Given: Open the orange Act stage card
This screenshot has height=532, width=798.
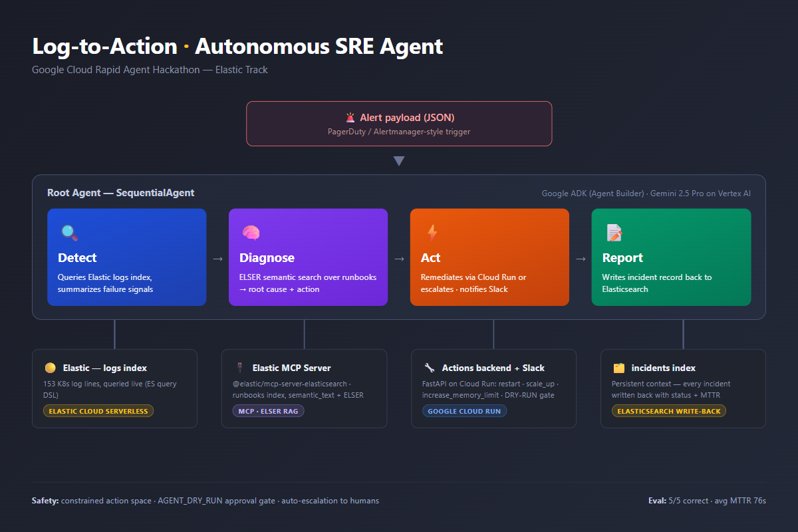Looking at the screenshot, I should click(489, 257).
